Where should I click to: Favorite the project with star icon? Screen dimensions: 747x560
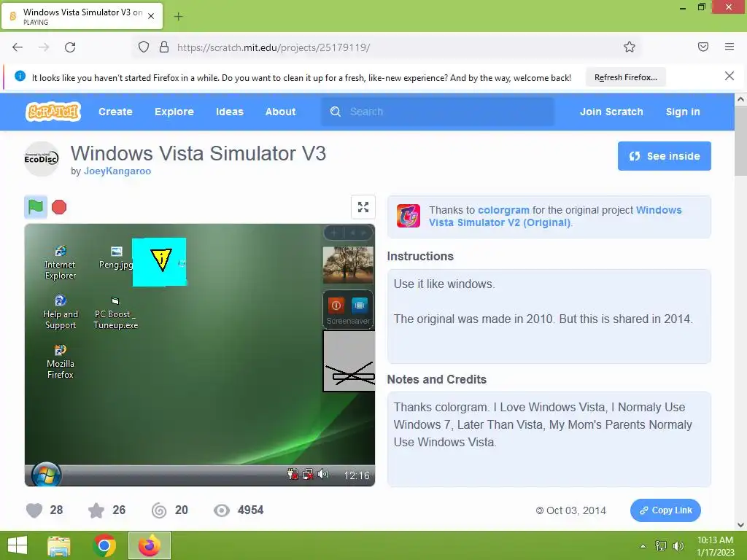pyautogui.click(x=96, y=510)
